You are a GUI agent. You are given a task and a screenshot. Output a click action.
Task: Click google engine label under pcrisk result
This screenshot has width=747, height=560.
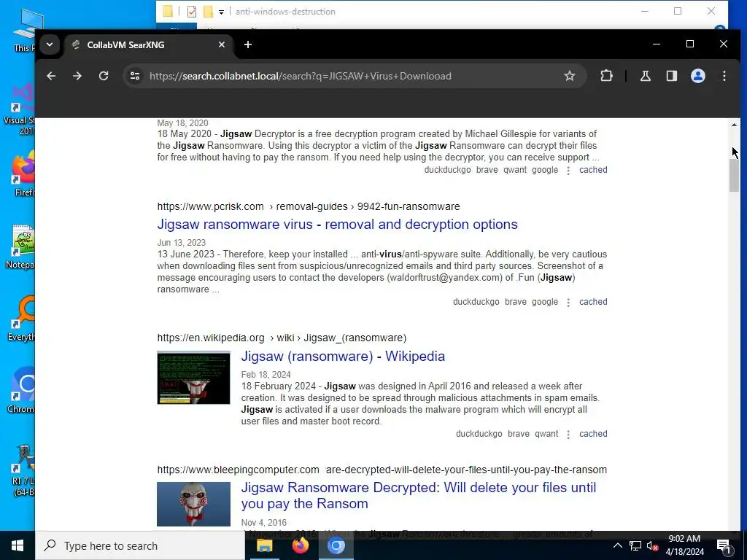tap(544, 302)
